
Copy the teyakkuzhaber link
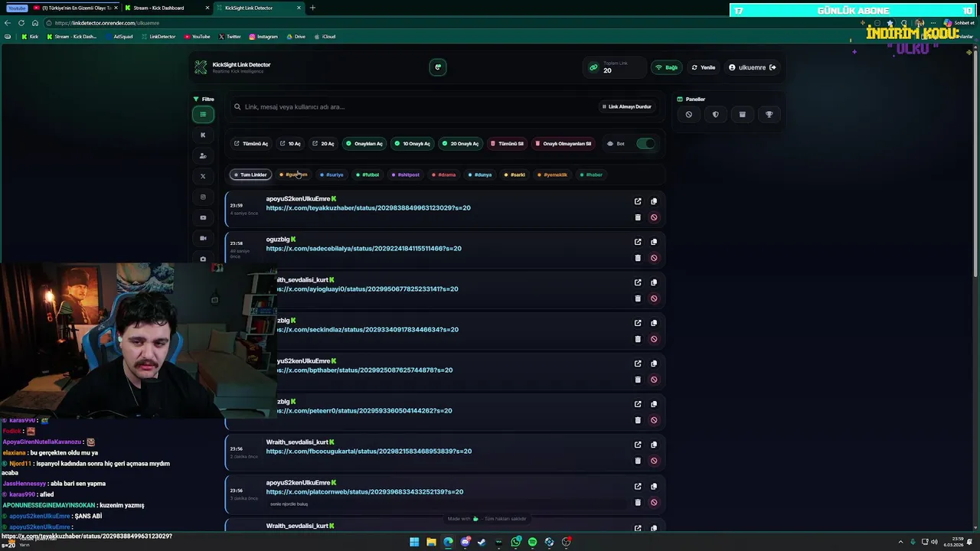pyautogui.click(x=654, y=201)
